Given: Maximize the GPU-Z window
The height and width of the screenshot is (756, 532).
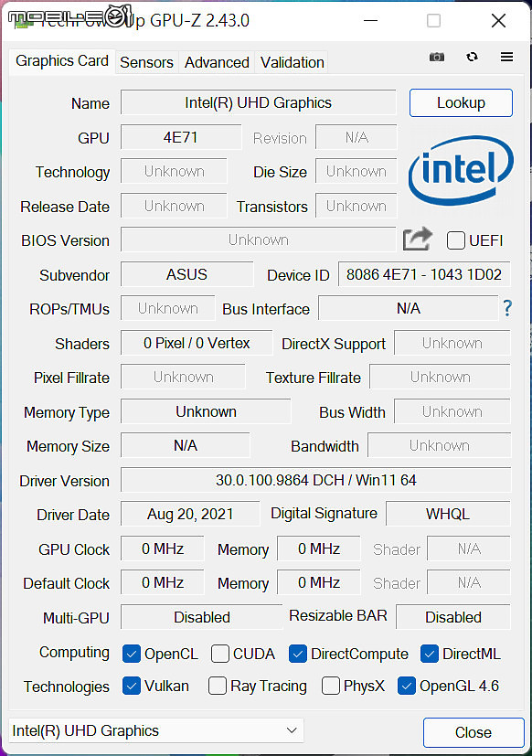Looking at the screenshot, I should [x=433, y=21].
